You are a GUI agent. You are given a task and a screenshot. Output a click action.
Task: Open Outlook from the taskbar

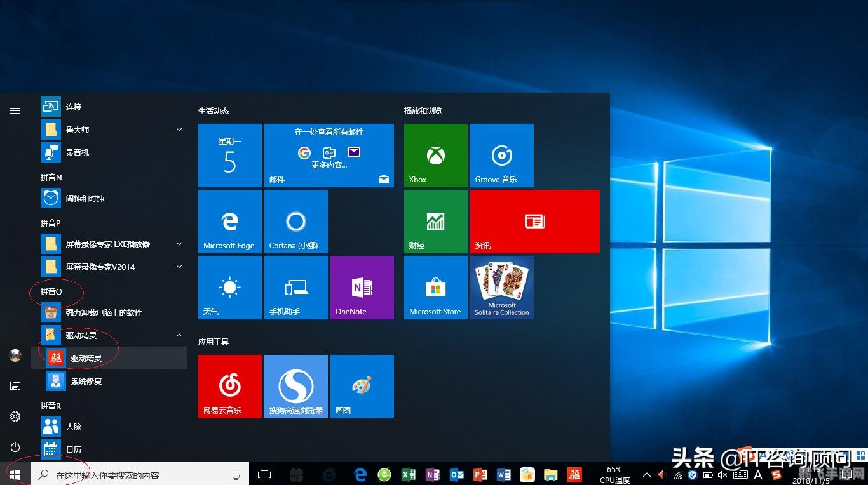(456, 474)
